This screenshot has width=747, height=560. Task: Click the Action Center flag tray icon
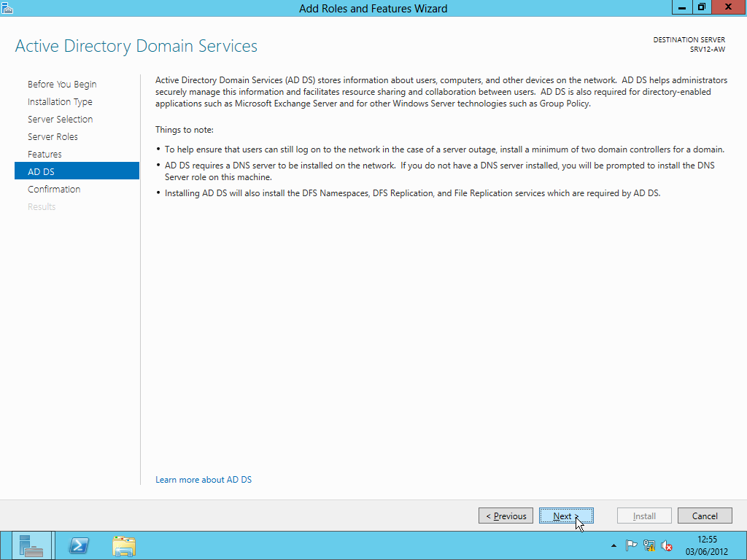tap(631, 545)
